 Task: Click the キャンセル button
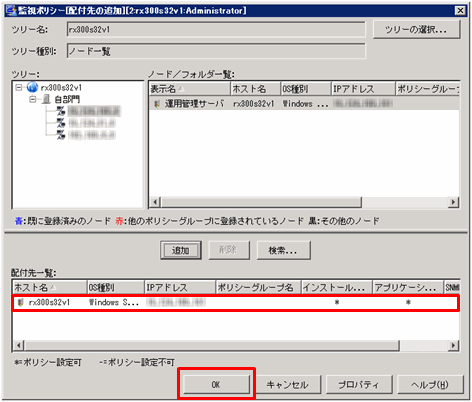tap(287, 385)
